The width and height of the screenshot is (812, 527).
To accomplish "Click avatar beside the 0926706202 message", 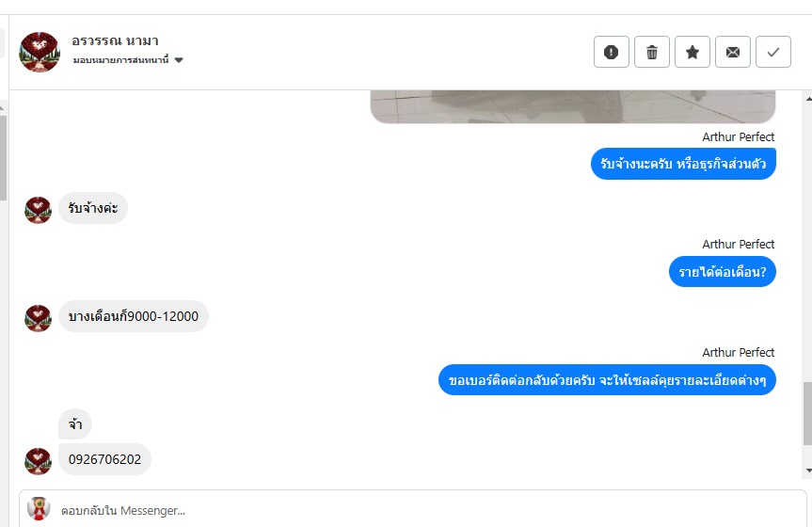I will click(38, 461).
